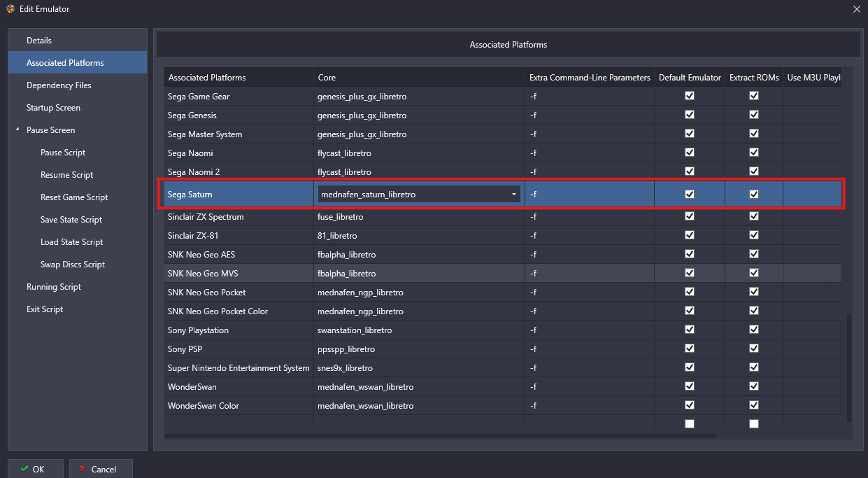Screen dimensions: 868x478
Task: Open the Resume Script page
Action: click(x=78, y=175)
